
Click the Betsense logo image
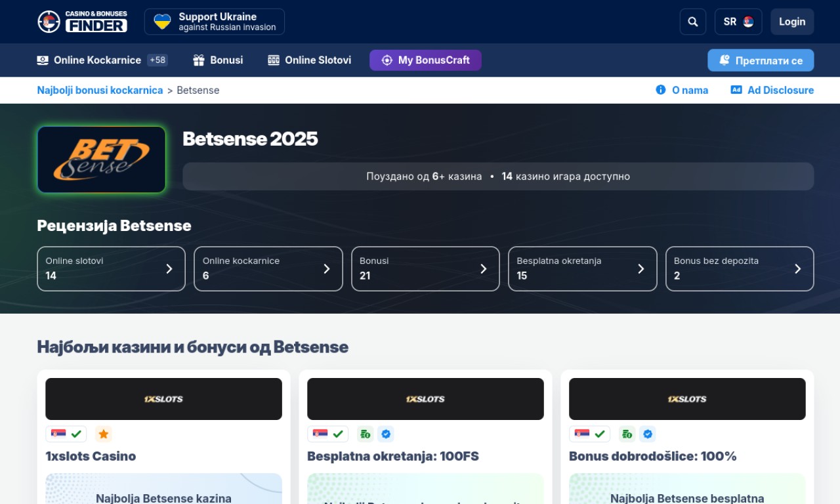click(102, 159)
